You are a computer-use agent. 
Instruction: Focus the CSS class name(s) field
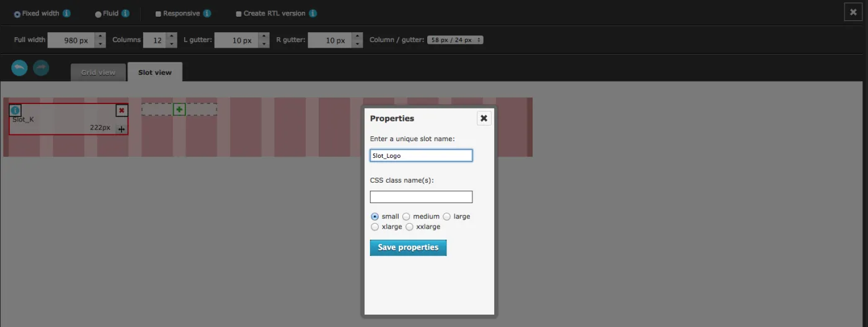pos(421,197)
